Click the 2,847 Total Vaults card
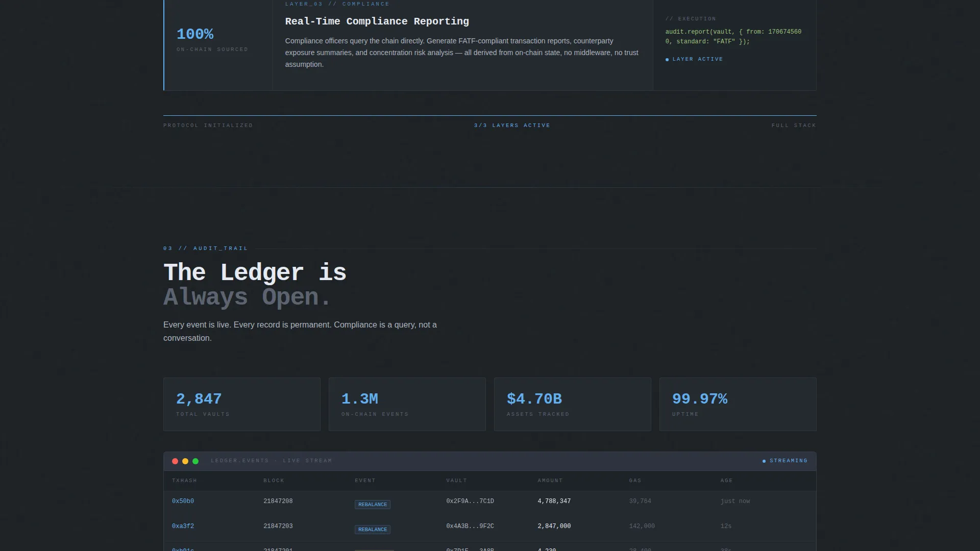 (242, 405)
